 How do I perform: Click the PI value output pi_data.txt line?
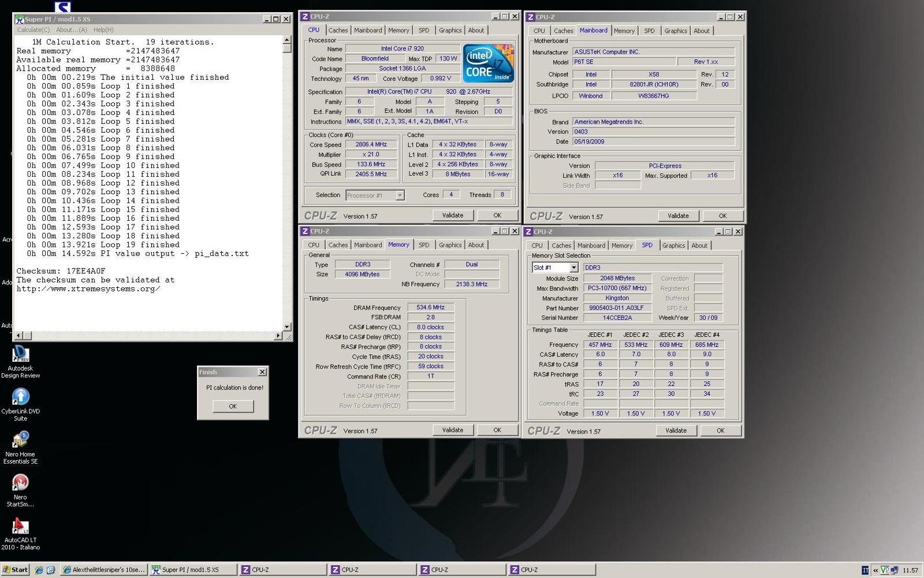[x=137, y=253]
